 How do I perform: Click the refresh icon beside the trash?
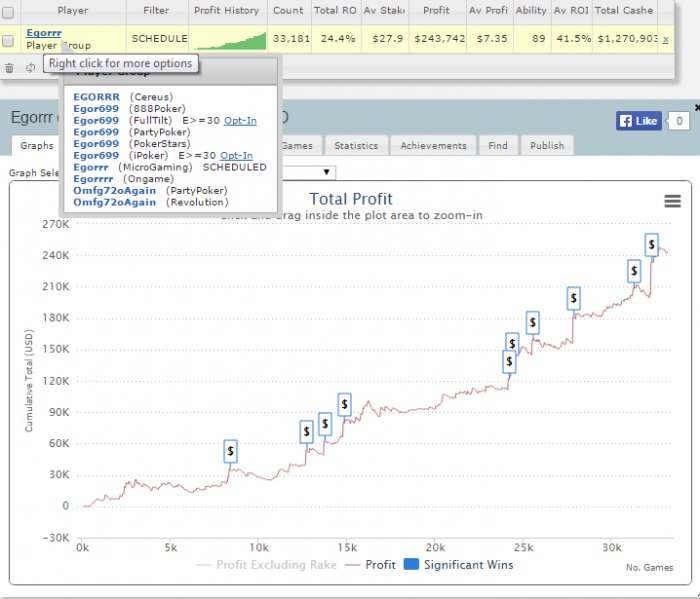30,68
